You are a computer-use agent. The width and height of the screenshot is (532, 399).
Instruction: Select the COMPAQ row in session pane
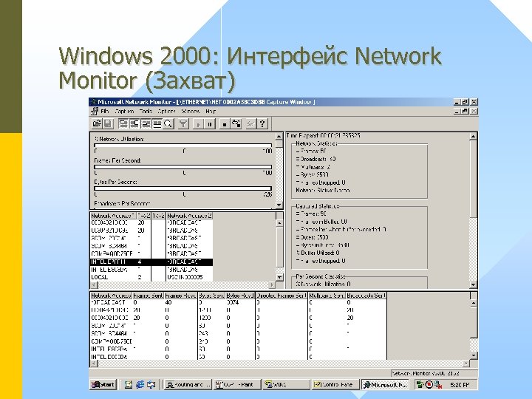click(x=151, y=253)
